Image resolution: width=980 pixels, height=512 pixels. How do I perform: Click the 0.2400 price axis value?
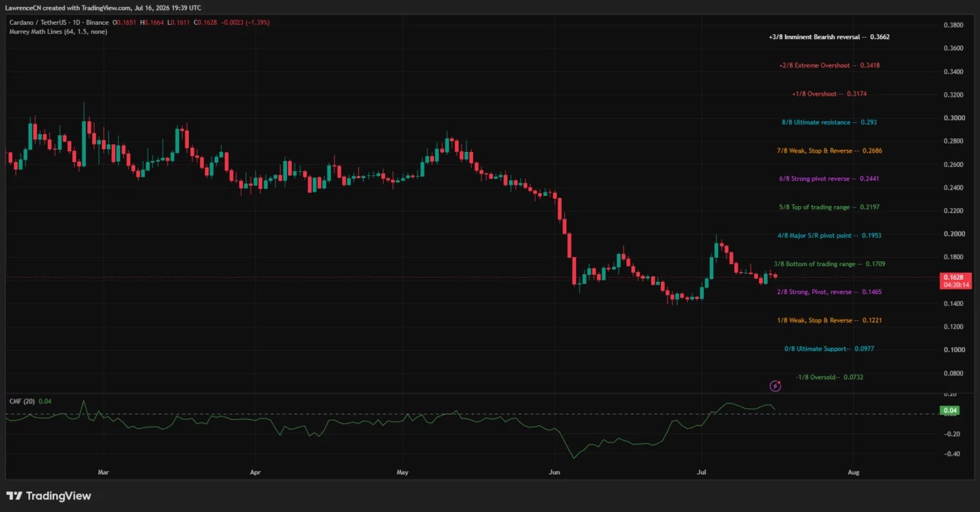click(x=952, y=187)
